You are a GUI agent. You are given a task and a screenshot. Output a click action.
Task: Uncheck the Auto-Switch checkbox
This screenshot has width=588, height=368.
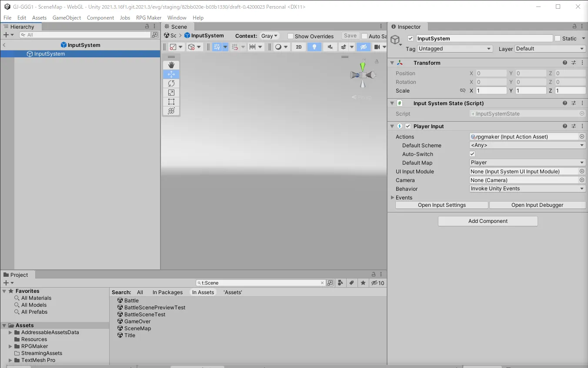coord(472,154)
